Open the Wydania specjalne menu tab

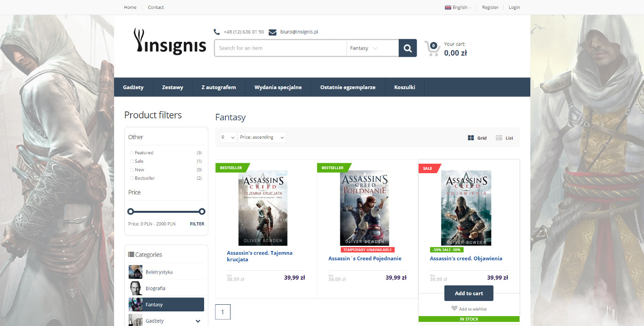[278, 87]
